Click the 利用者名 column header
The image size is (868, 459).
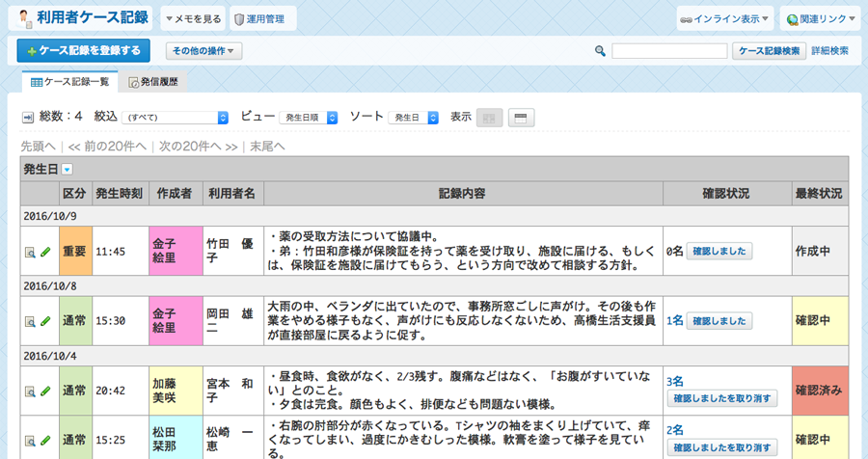coord(232,194)
